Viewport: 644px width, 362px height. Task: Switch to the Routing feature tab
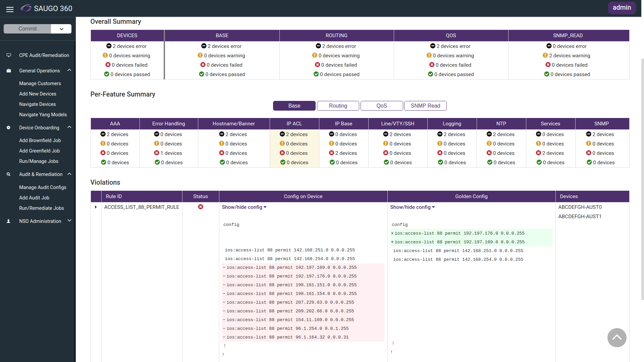point(338,106)
